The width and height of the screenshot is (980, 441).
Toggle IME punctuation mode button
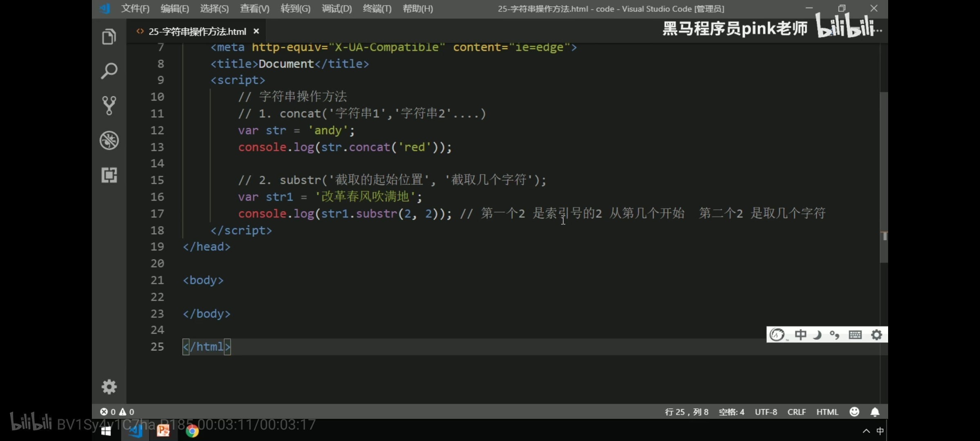tap(834, 335)
